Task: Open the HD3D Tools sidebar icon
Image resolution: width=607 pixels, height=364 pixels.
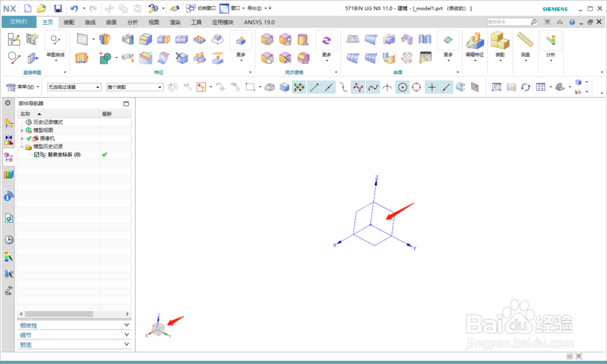Action: (8, 197)
